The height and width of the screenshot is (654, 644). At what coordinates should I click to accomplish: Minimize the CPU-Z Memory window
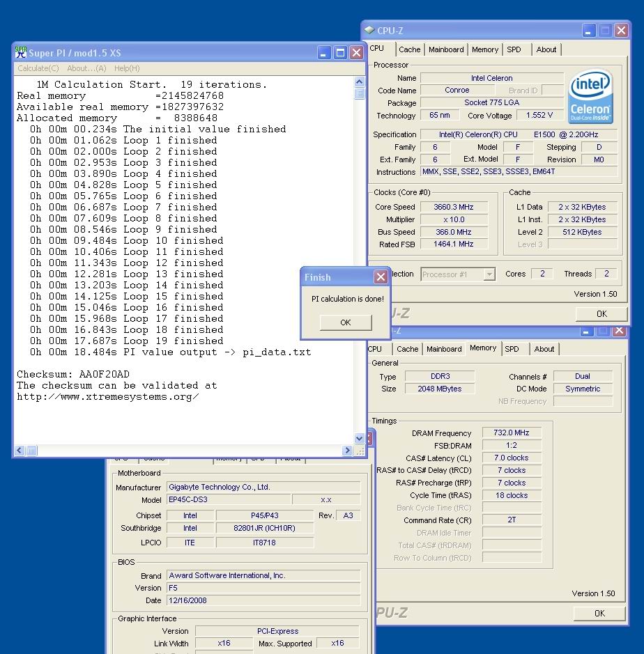[x=586, y=332]
